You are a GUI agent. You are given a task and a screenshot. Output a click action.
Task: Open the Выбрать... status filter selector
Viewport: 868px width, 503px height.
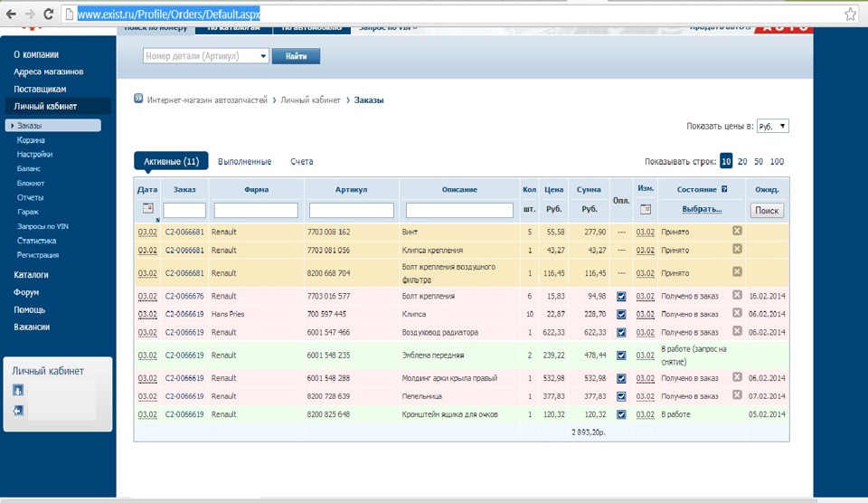(x=702, y=209)
